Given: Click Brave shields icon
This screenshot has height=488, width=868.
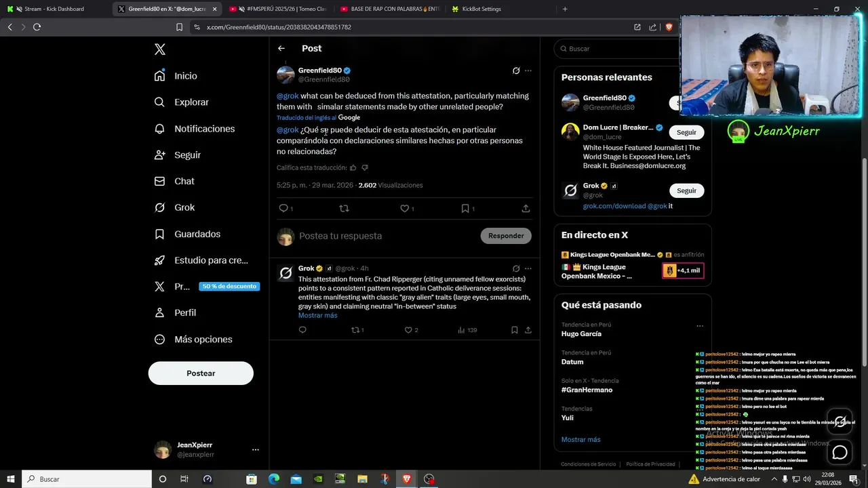Looking at the screenshot, I should (669, 27).
